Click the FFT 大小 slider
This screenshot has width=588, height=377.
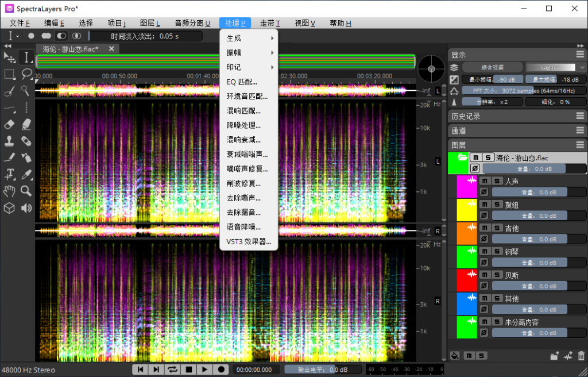(x=524, y=90)
